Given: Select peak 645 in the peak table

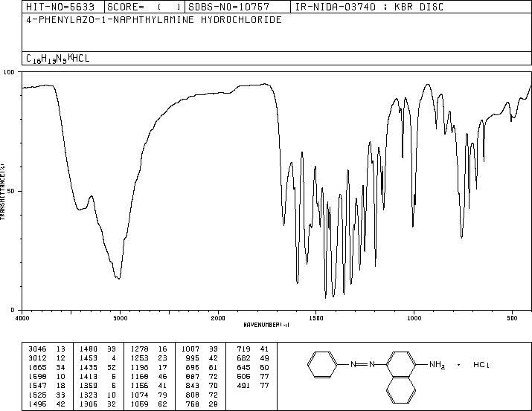Looking at the screenshot, I should (253, 367).
